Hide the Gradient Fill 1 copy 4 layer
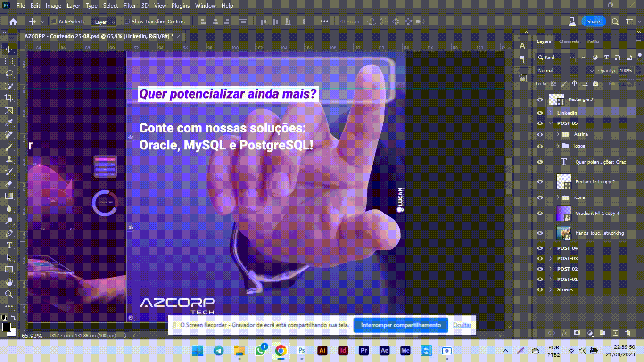Image resolution: width=644 pixels, height=362 pixels. point(540,214)
